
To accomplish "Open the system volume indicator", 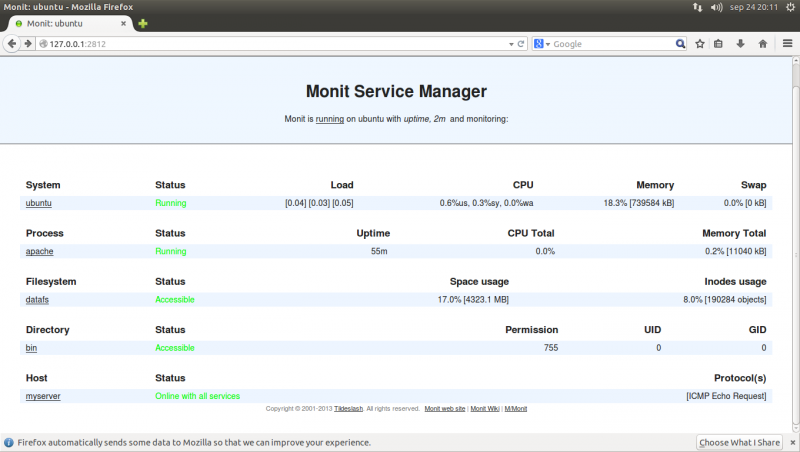I will pos(717,7).
